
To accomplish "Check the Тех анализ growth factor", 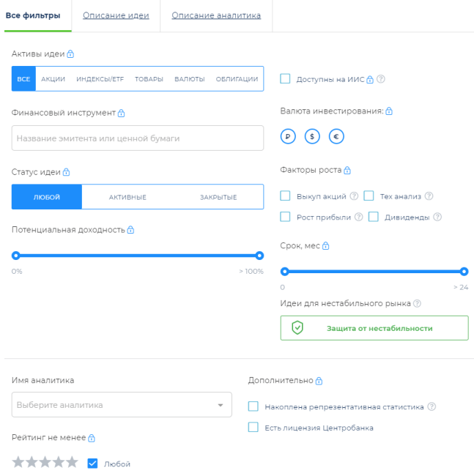I will (369, 196).
